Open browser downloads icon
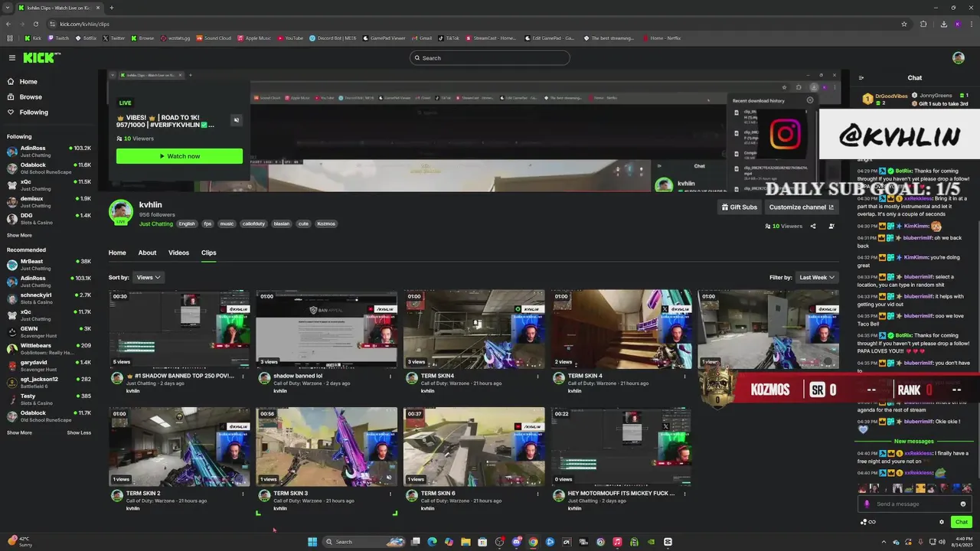 click(x=943, y=24)
